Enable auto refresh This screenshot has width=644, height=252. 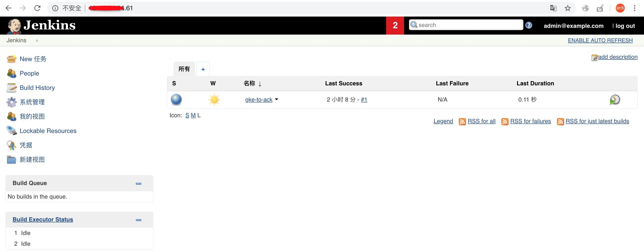600,40
